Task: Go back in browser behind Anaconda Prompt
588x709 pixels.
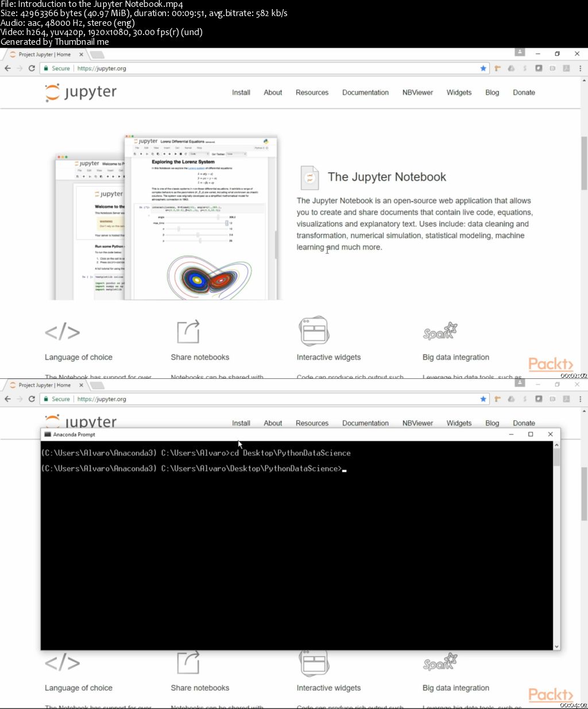Action: point(7,399)
